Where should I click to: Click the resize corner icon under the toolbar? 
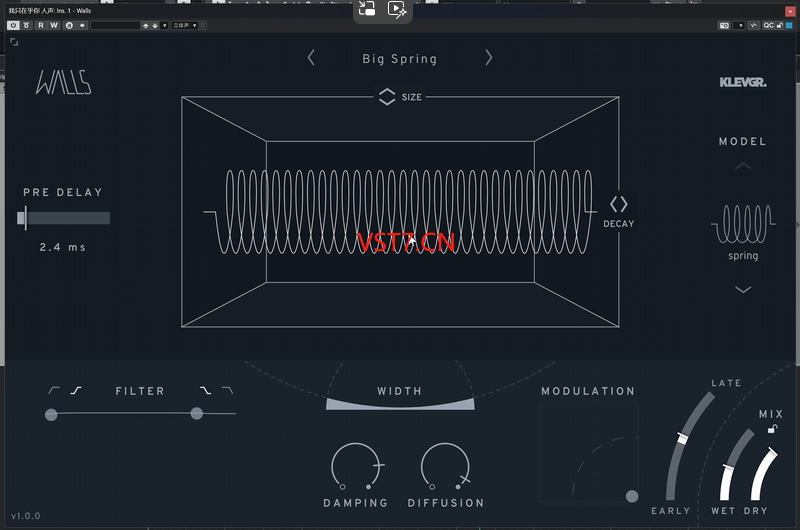coord(14,42)
